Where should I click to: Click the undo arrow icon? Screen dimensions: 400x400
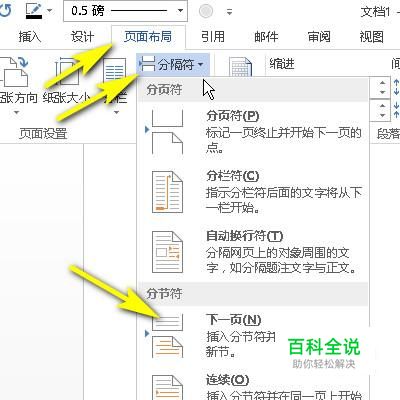point(5,10)
